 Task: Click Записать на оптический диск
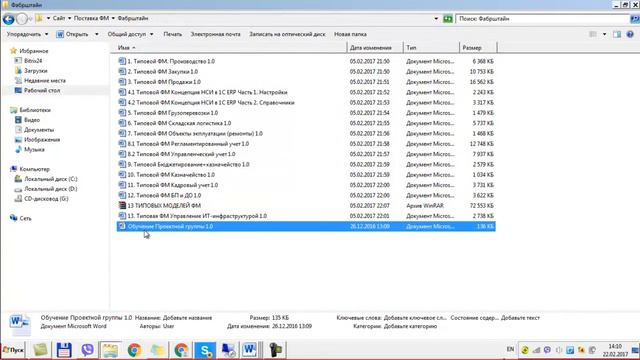(287, 34)
